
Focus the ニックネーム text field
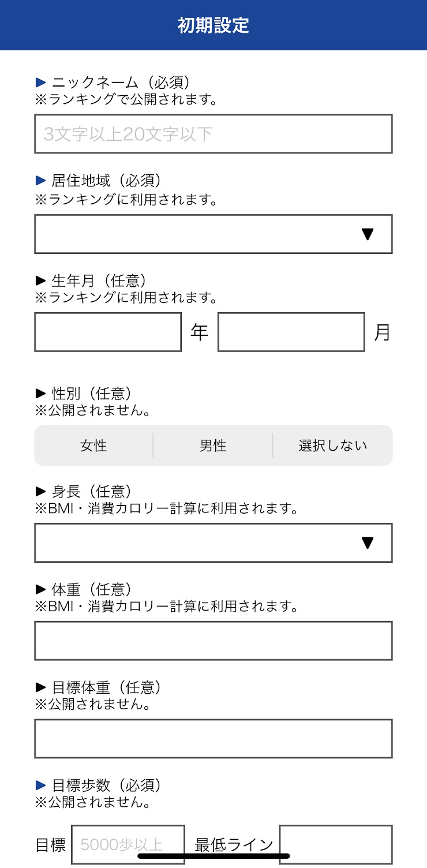click(x=213, y=134)
